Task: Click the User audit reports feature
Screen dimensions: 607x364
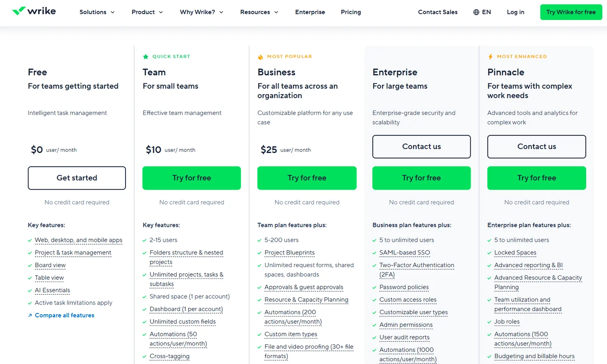Action: tap(405, 338)
